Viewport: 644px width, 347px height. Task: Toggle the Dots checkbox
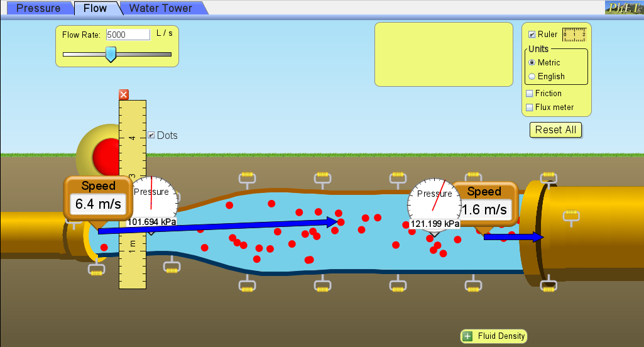pos(151,135)
